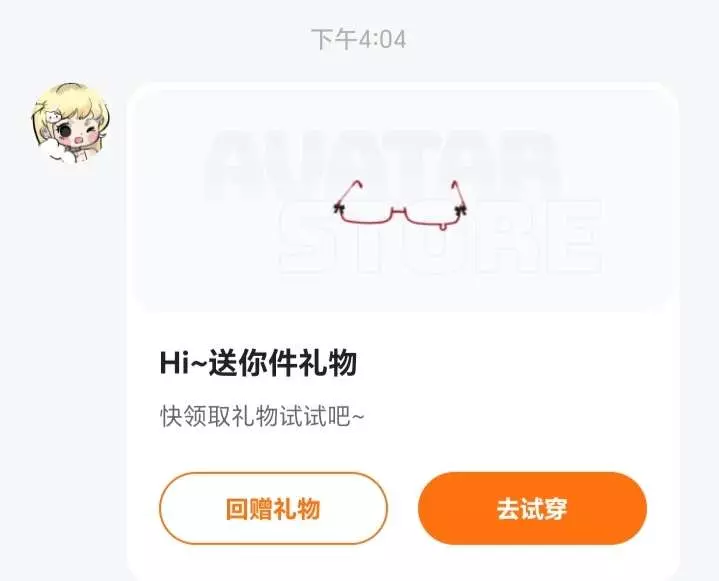Tap the pink glasses gift image

pyautogui.click(x=400, y=205)
